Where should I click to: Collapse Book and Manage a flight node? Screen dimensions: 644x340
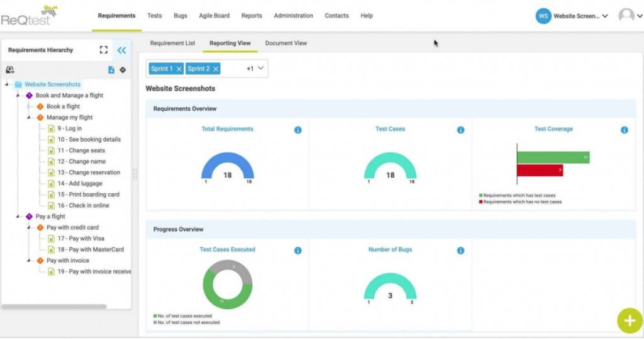[x=18, y=95]
